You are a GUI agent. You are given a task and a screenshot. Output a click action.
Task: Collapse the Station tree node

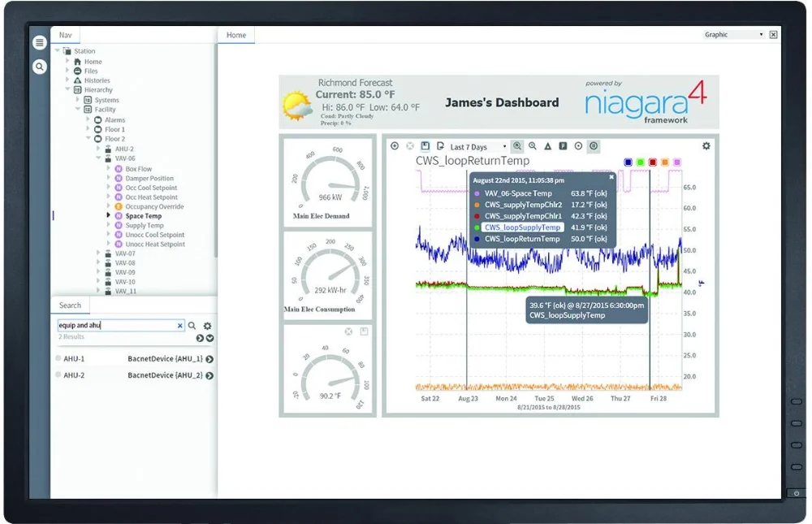[58, 51]
